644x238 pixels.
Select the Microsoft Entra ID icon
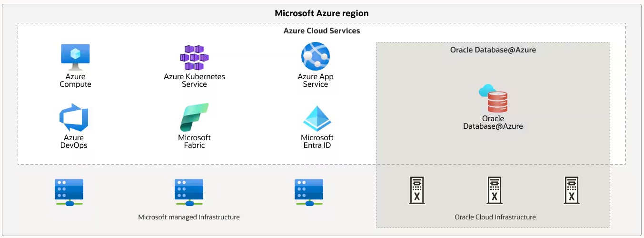317,119
